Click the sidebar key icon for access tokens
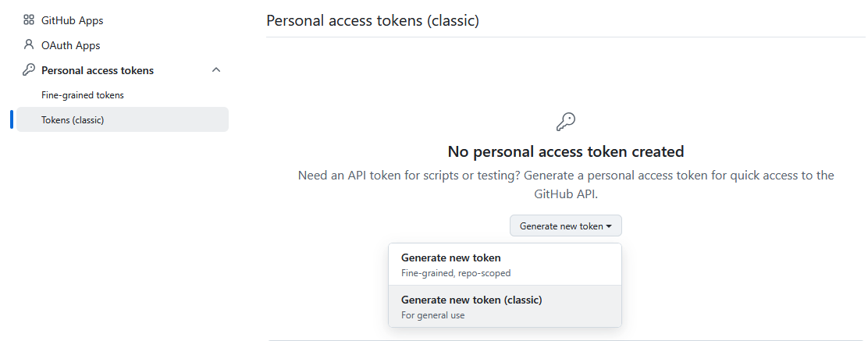Screen dimensions: 868x341 pos(29,70)
